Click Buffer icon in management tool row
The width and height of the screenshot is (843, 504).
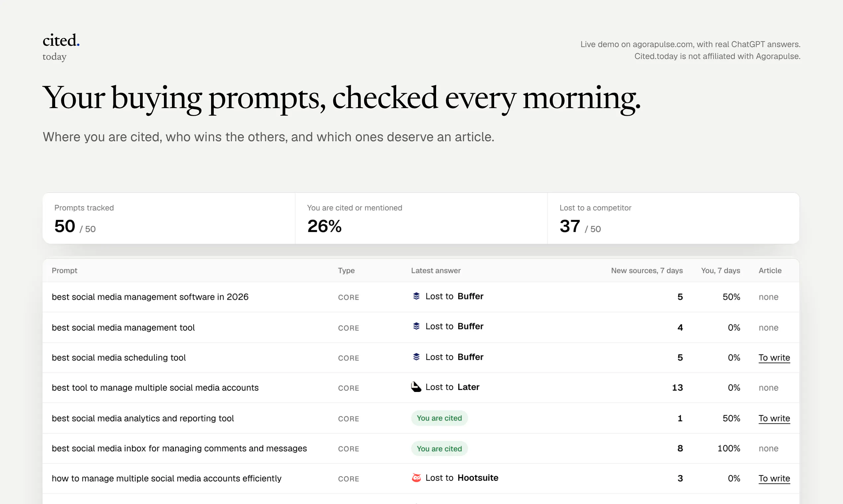point(417,326)
